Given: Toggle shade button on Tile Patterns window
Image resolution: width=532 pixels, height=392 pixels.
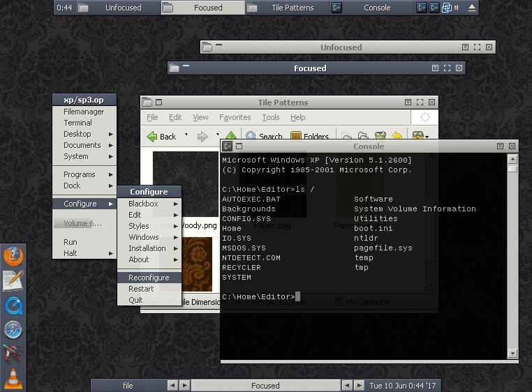Looking at the screenshot, I should pyautogui.click(x=158, y=102).
